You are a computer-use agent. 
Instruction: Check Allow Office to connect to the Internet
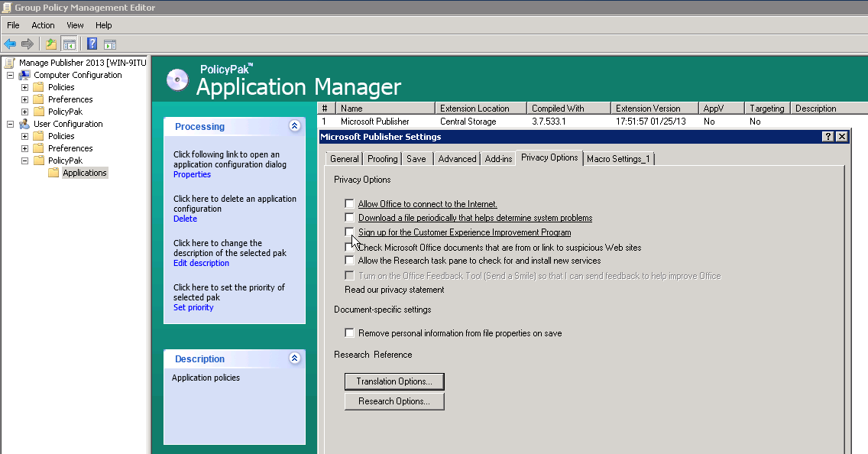tap(349, 204)
